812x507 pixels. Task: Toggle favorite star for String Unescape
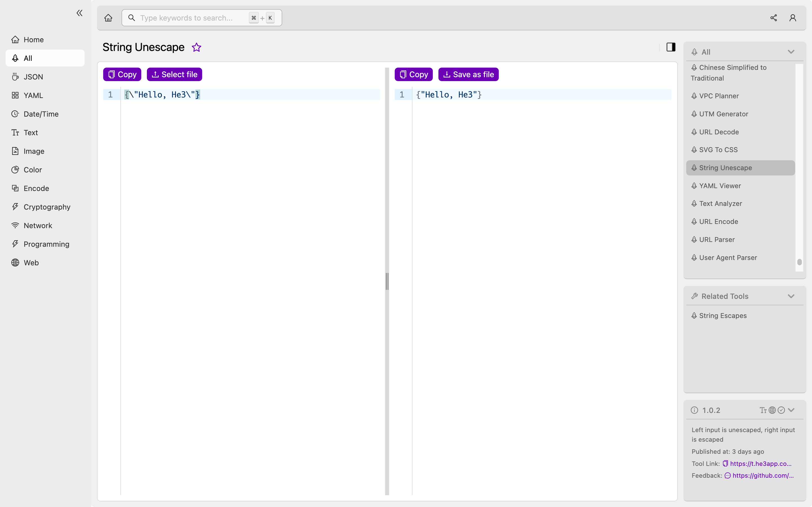197,47
